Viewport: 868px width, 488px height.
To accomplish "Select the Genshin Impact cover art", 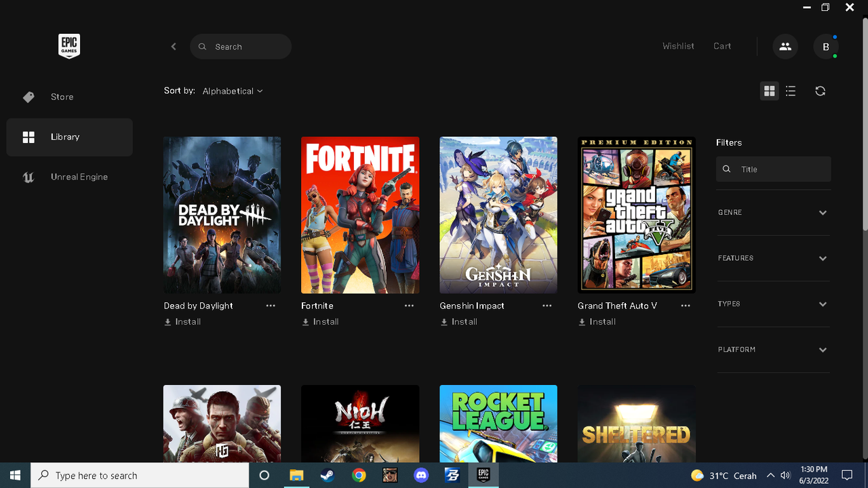I will point(498,215).
